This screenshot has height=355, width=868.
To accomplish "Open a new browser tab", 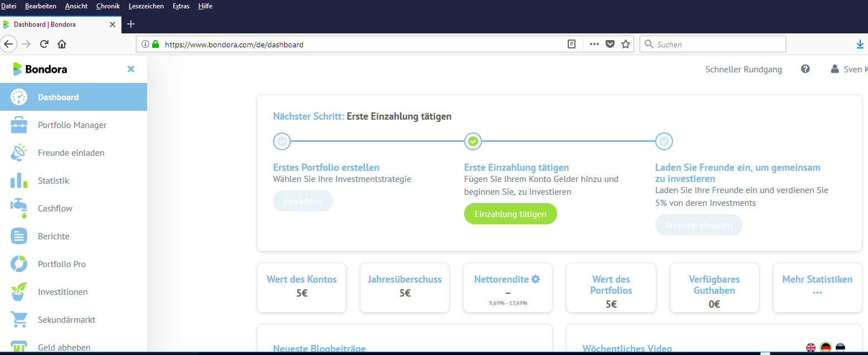I will 131,24.
